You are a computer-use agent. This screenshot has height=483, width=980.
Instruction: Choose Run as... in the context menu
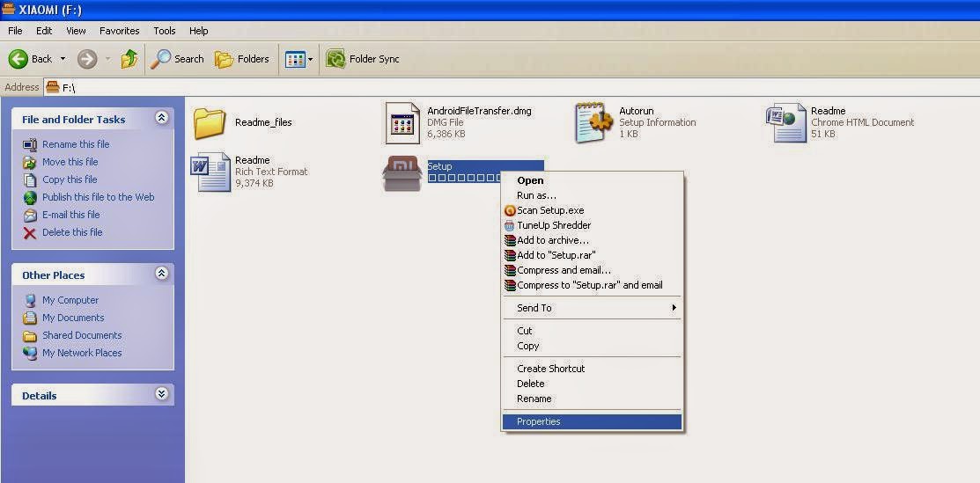[x=592, y=195]
